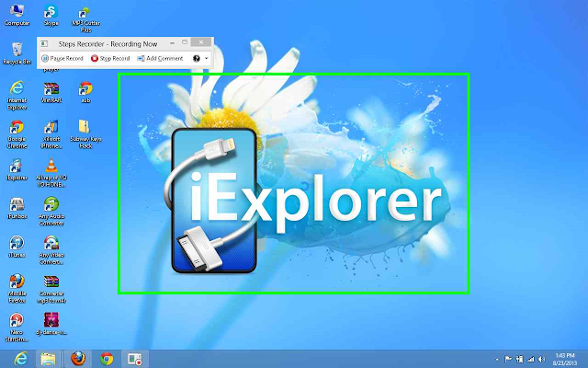Activate Steps Recorder taskbar button
Viewport: 588px width, 368px height.
click(x=135, y=359)
